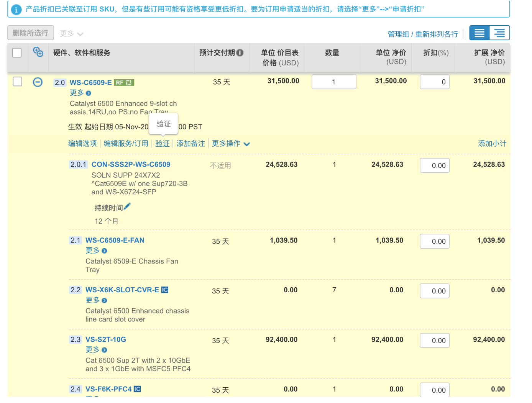Expand 更多 details under VS-S2T-10G

[92, 350]
